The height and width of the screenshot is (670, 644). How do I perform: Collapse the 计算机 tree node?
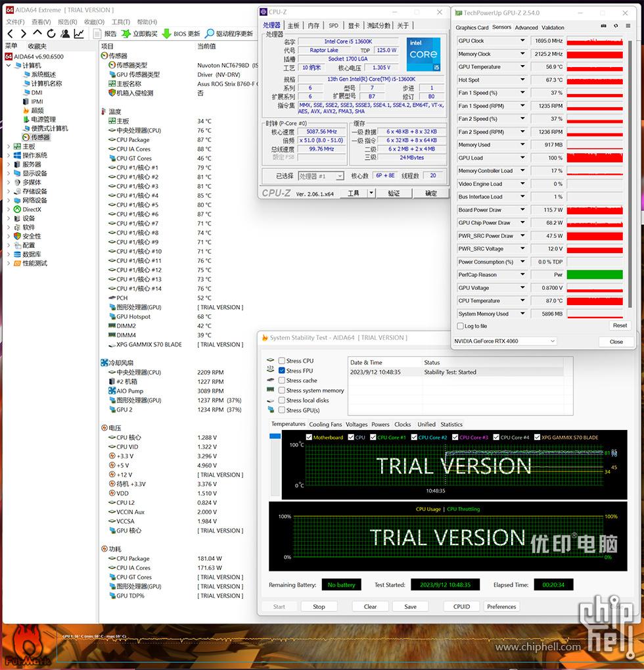(9, 65)
